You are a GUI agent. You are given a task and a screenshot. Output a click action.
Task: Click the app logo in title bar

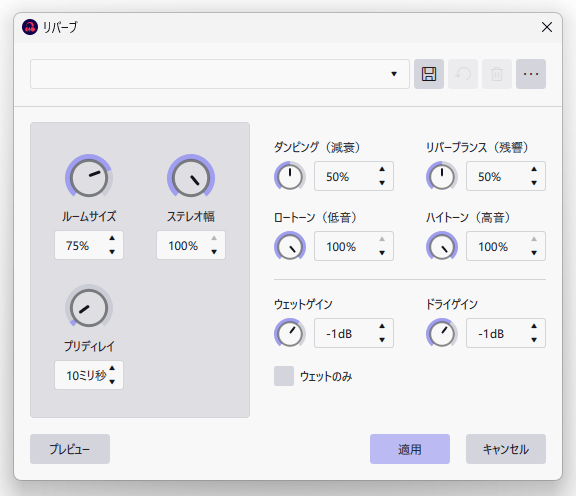click(30, 27)
